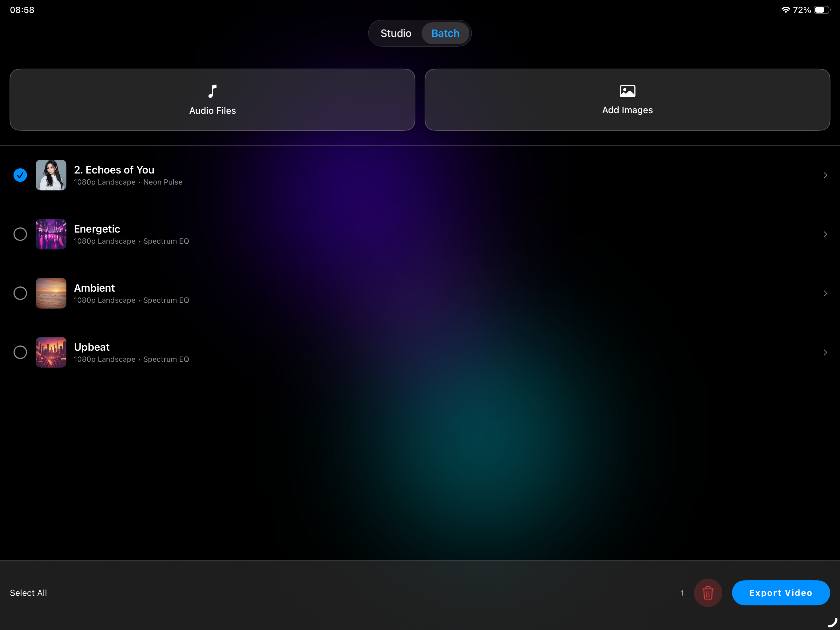This screenshot has width=840, height=630.
Task: Select the Energetic track checkbox
Action: click(20, 234)
